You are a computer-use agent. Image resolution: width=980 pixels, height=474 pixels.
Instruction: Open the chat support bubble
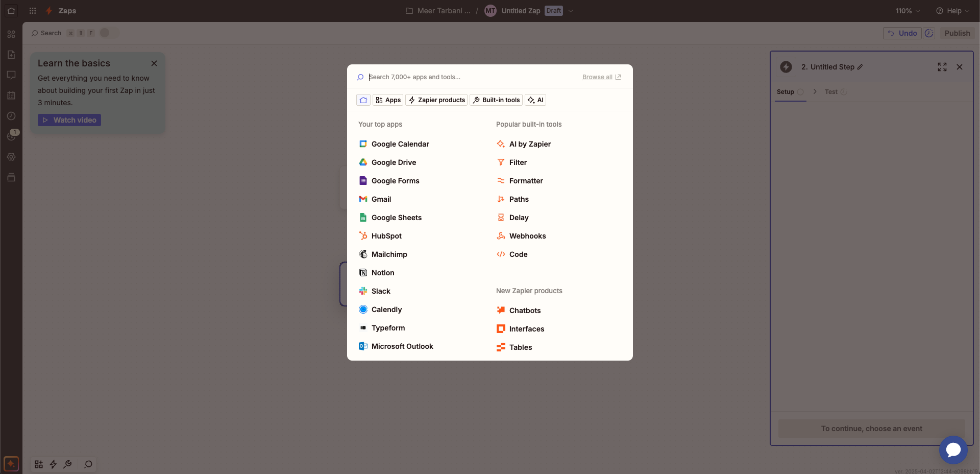(x=953, y=449)
